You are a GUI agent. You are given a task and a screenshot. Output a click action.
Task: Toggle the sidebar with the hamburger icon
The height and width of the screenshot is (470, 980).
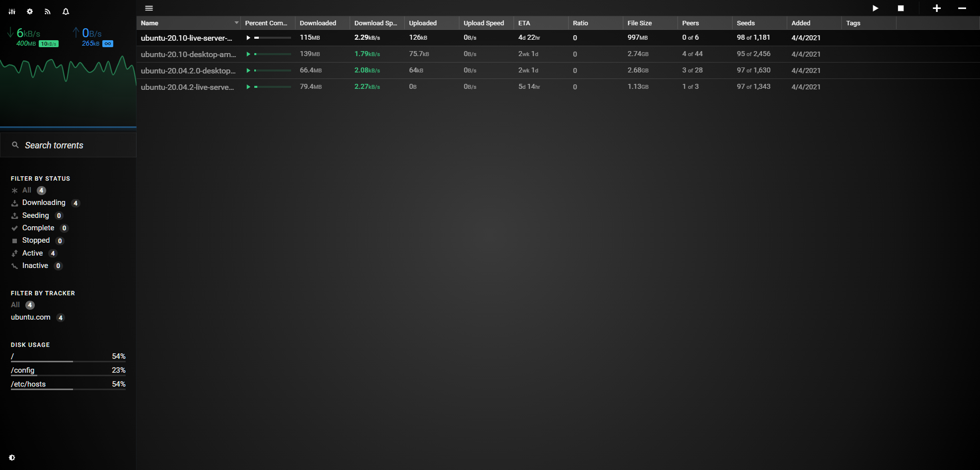[x=149, y=8]
